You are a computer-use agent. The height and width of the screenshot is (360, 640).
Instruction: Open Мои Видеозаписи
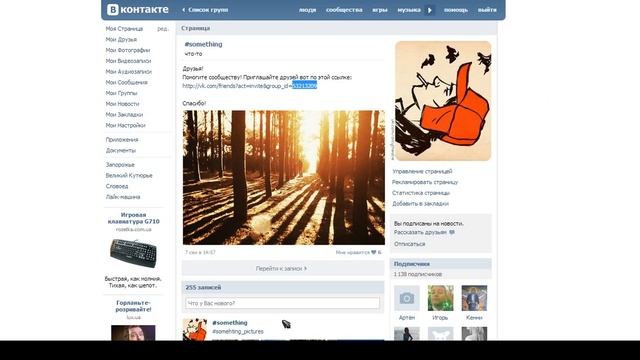(x=128, y=61)
